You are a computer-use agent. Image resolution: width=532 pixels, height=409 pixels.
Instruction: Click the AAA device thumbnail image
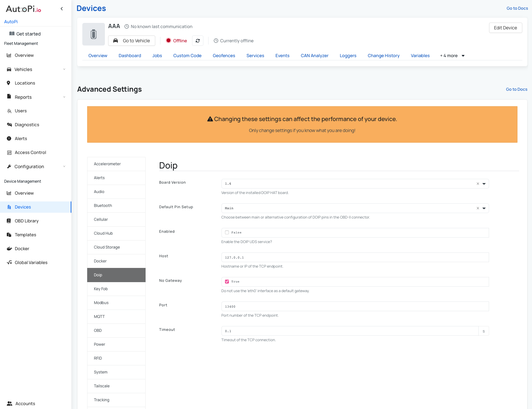(x=94, y=34)
